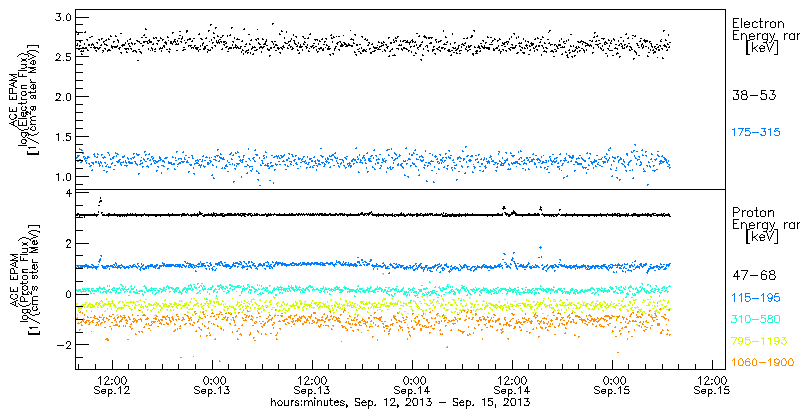Viewport: 800px width, 410px height.
Task: Click the 1.0 tick on electron y-axis
Action: [62, 176]
